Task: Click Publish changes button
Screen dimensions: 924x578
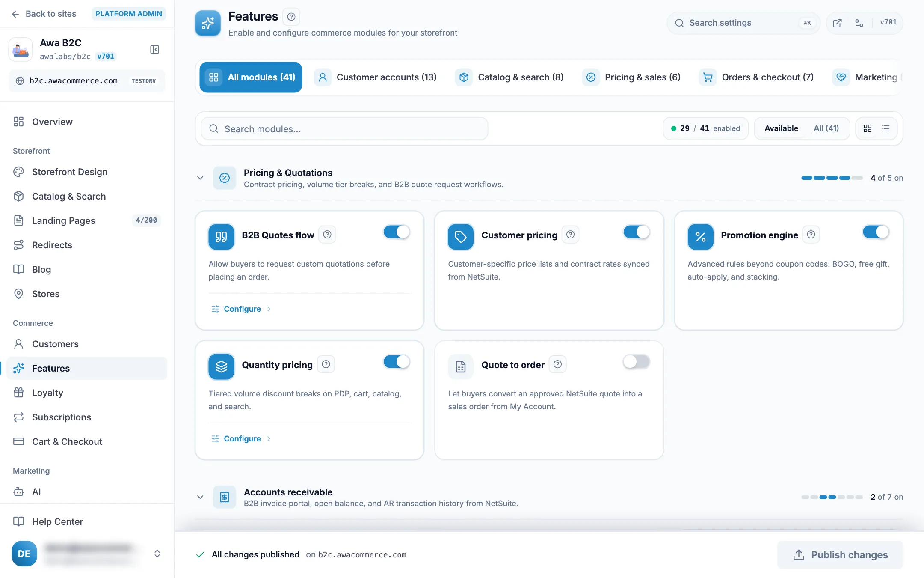Action: 840,555
